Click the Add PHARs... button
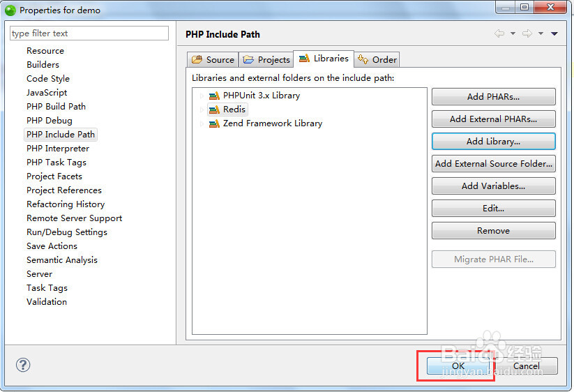 [494, 97]
